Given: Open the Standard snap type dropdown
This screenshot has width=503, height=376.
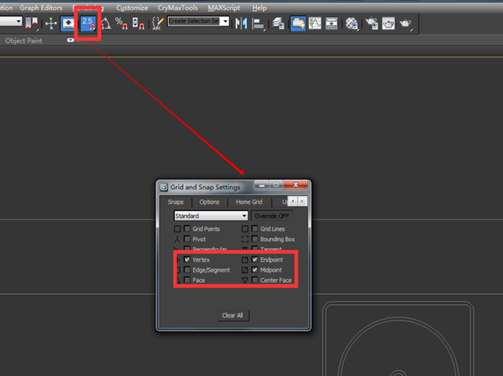Looking at the screenshot, I should (x=211, y=216).
